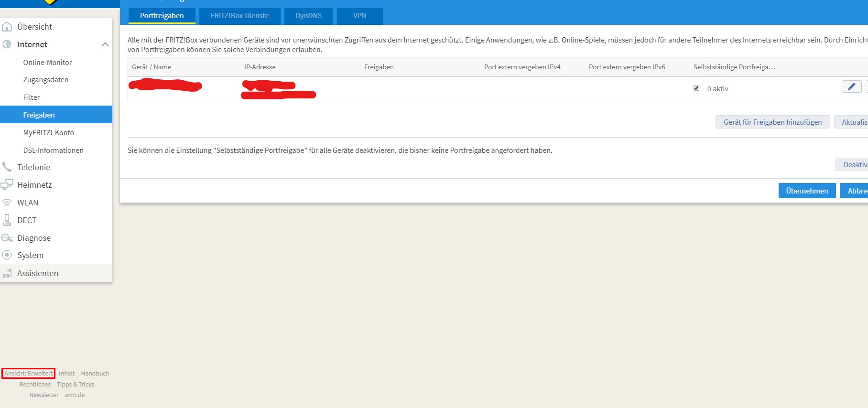Open the DECT menu entry

coord(27,220)
